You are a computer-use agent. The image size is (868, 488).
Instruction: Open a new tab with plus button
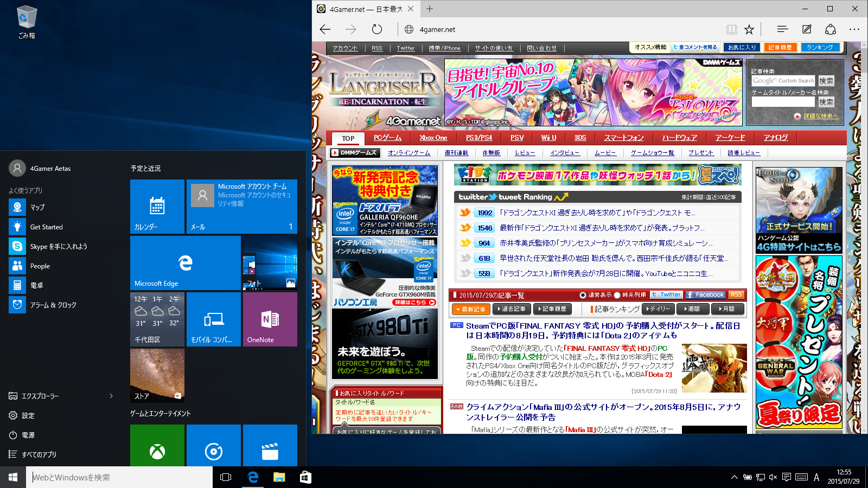point(430,9)
